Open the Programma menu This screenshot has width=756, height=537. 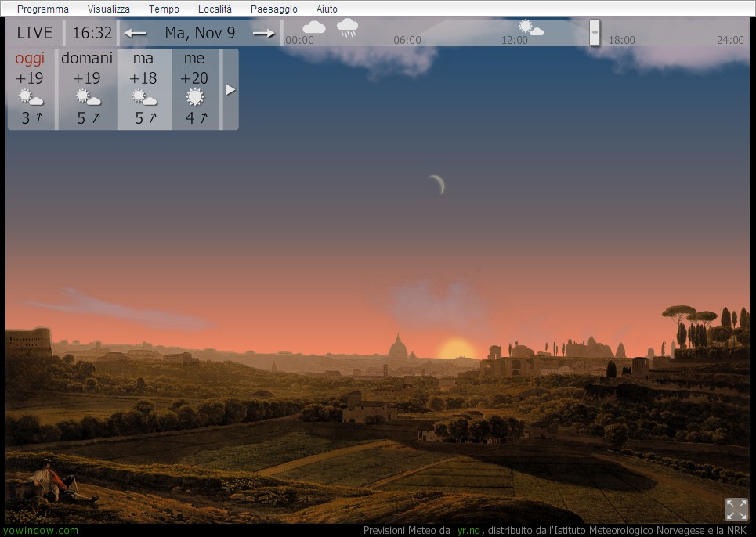[43, 9]
